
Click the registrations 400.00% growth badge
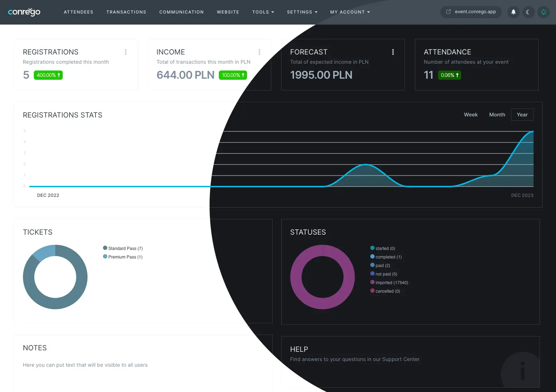point(48,75)
